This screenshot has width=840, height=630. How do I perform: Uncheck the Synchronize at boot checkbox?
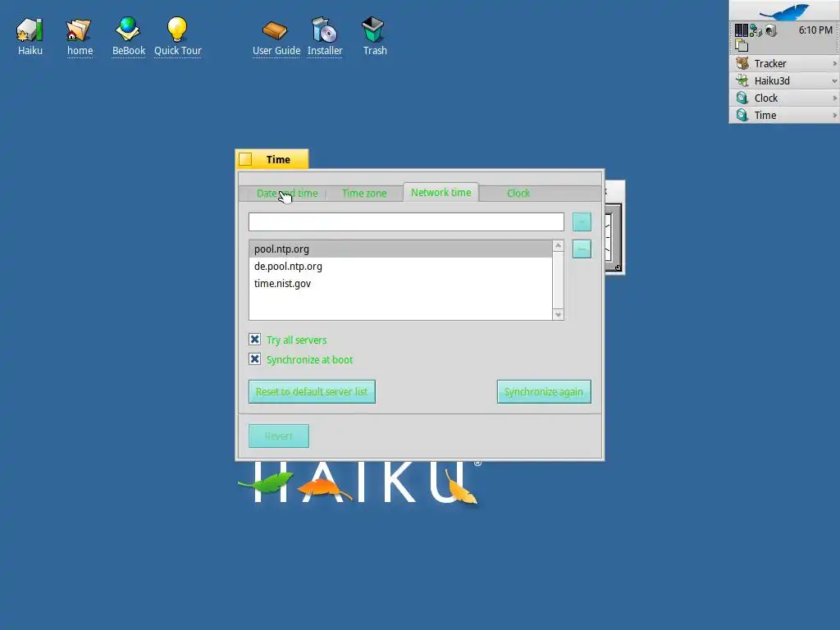(x=254, y=359)
